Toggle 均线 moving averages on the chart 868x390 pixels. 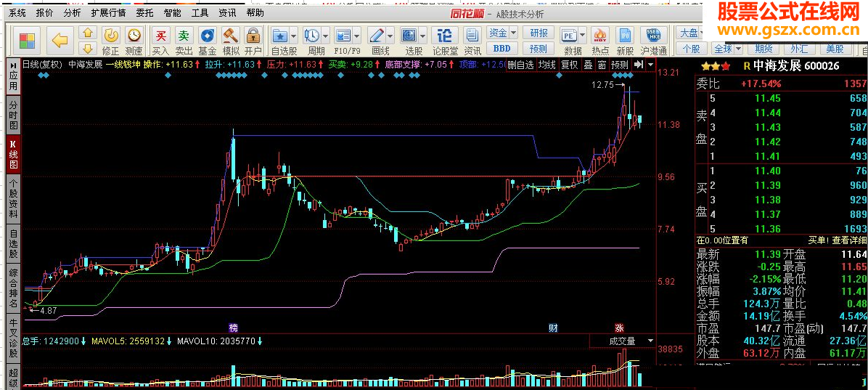(547, 64)
